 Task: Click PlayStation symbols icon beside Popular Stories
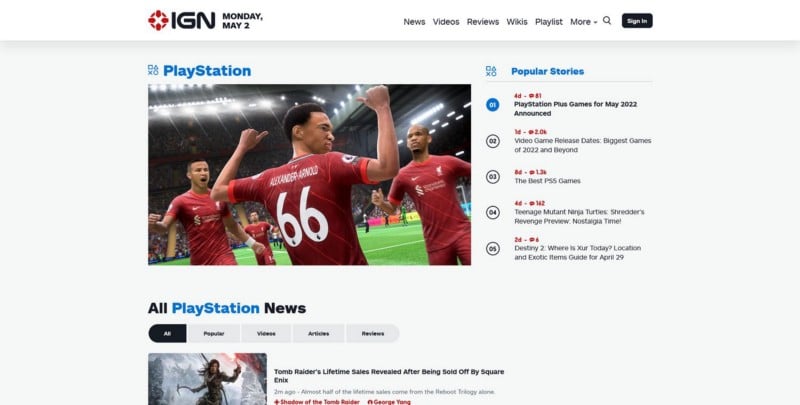coord(491,71)
